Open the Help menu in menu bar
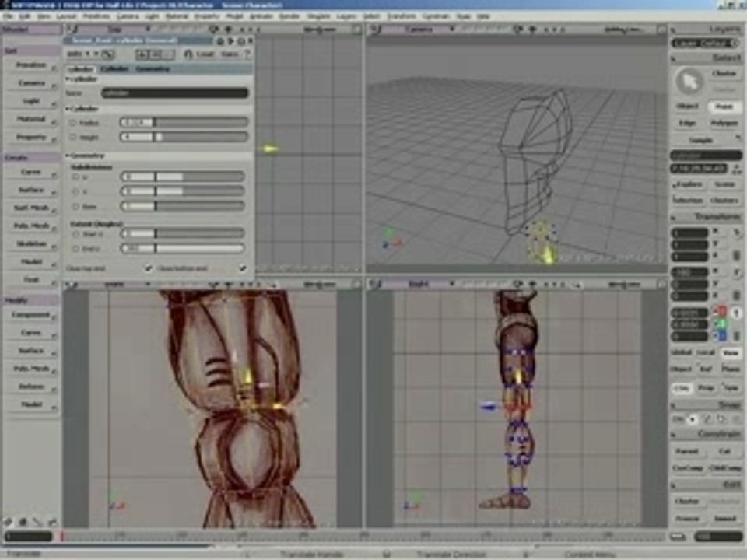Image resolution: width=747 pixels, height=560 pixels. pos(483,16)
